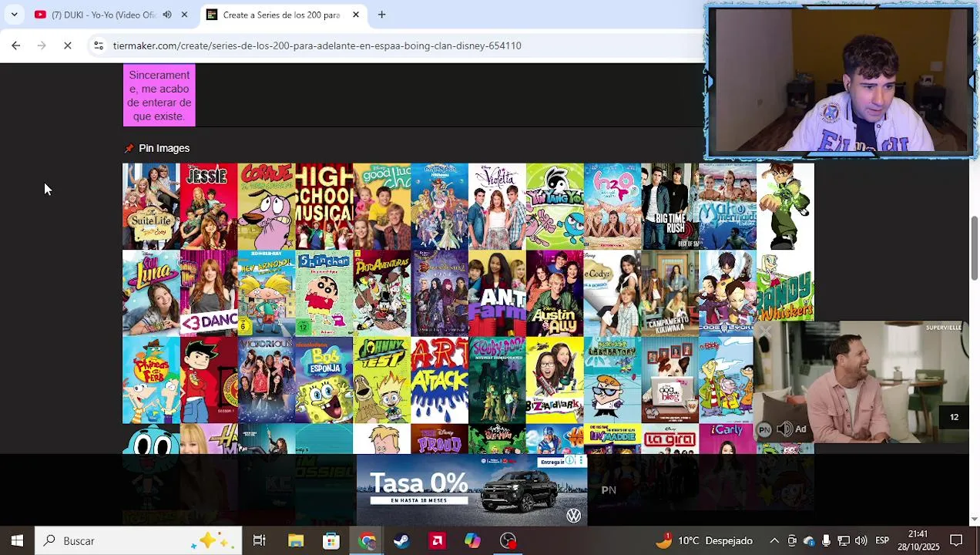The width and height of the screenshot is (980, 555).
Task: Select the High School Musical poster
Action: click(324, 206)
